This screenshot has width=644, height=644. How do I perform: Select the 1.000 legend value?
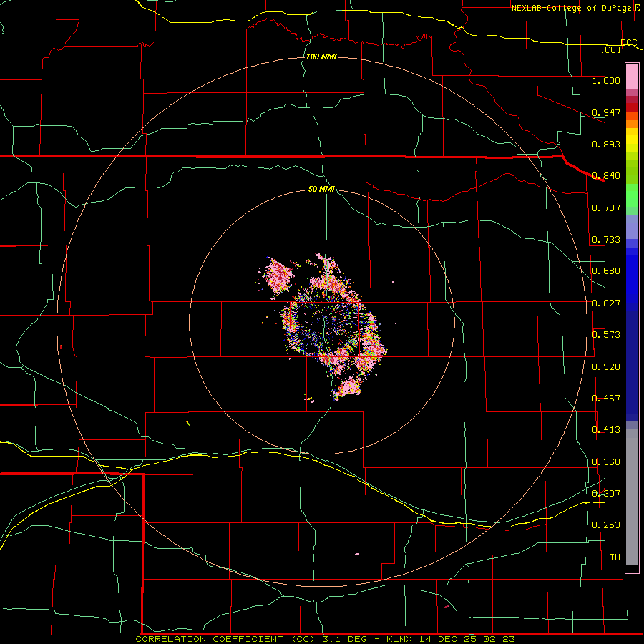pos(606,80)
